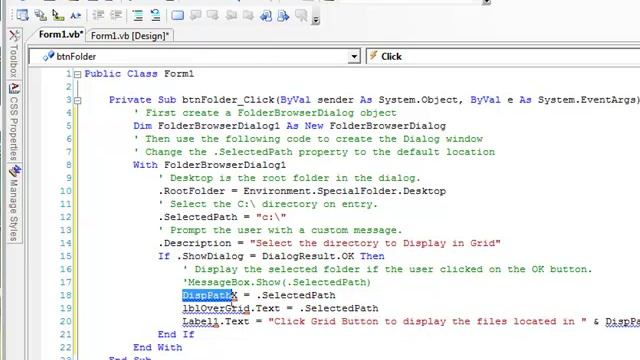Click the Display Word Completion icon
This screenshot has width=640, height=360.
tap(76, 16)
